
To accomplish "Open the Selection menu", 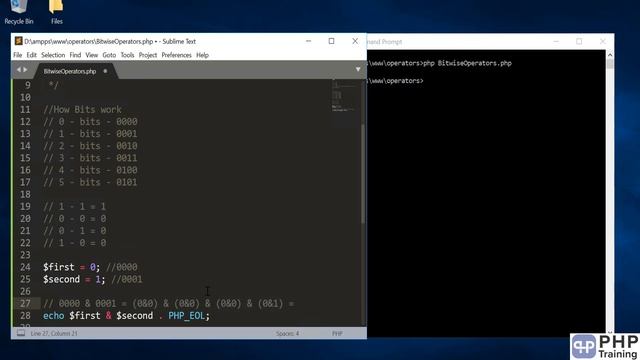I will pyautogui.click(x=53, y=55).
